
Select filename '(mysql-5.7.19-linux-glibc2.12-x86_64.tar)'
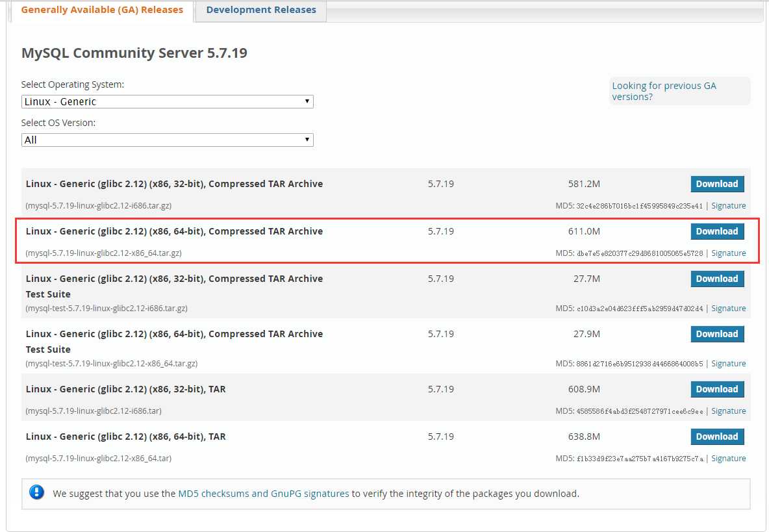tap(99, 459)
